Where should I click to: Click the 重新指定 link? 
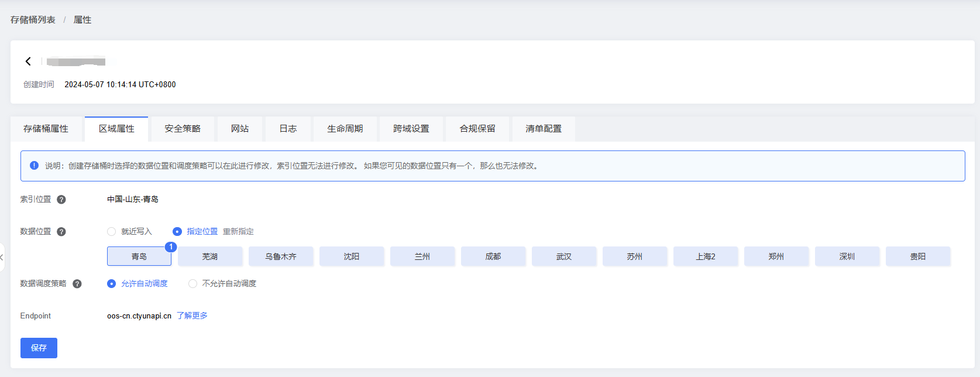click(238, 232)
